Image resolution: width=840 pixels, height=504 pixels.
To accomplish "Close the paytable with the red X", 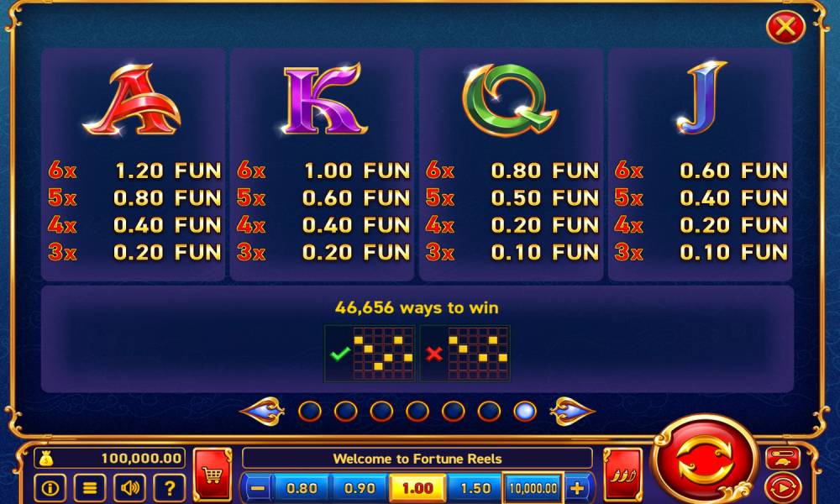I will point(785,26).
